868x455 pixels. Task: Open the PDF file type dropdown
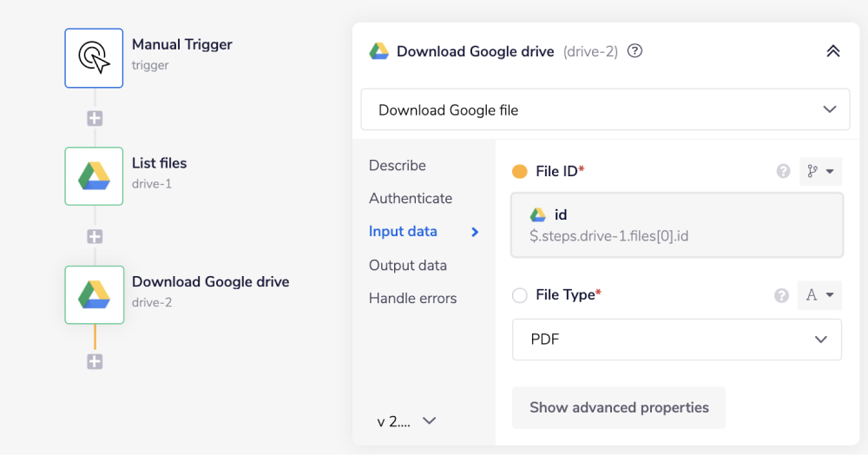[676, 340]
